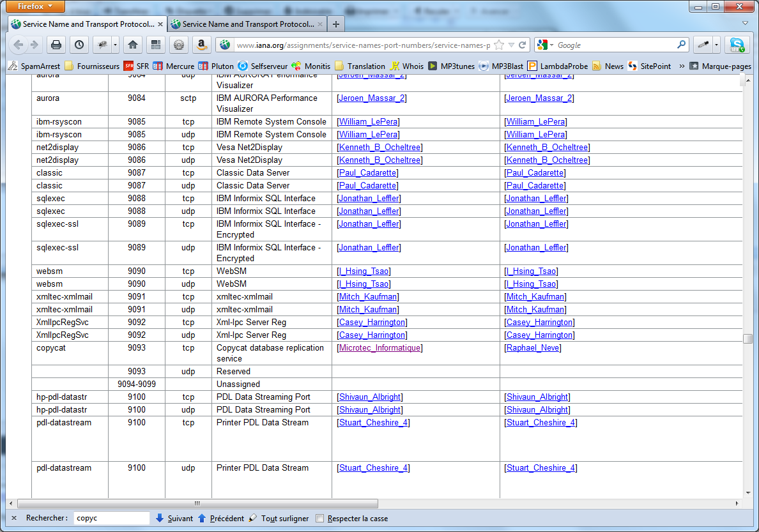This screenshot has height=532, width=759.
Task: Open the Whois bookmark
Action: [x=406, y=66]
